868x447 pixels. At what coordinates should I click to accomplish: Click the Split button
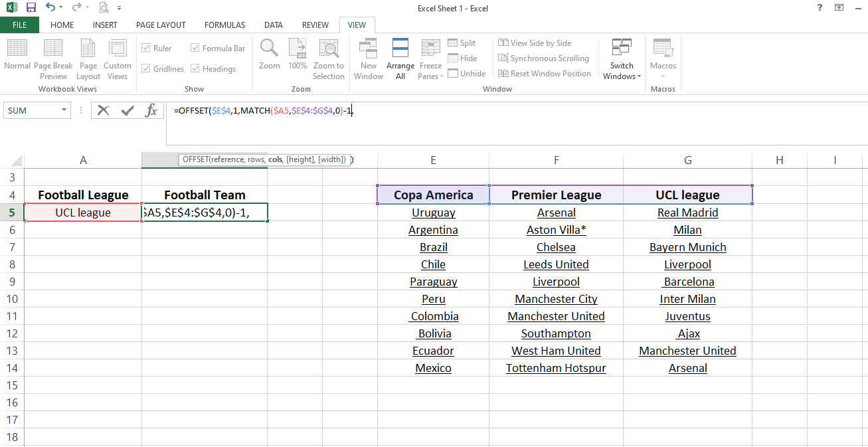tap(462, 43)
